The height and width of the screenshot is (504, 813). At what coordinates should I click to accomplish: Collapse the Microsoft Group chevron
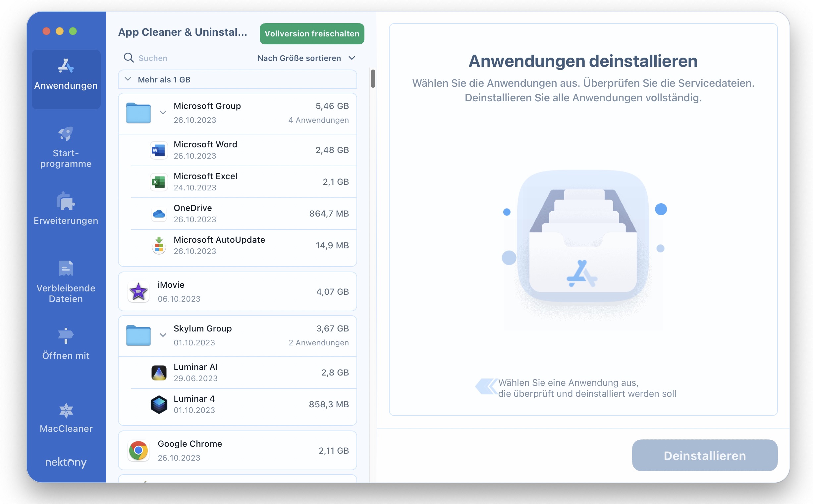click(163, 112)
